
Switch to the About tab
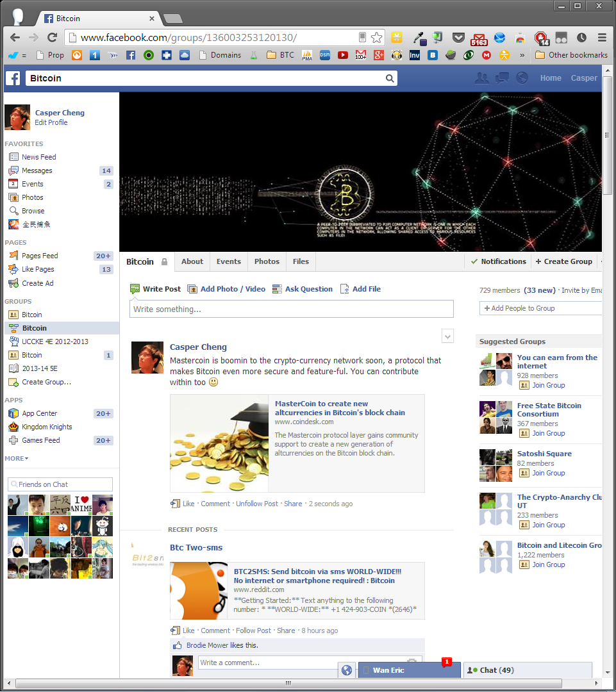tap(192, 261)
